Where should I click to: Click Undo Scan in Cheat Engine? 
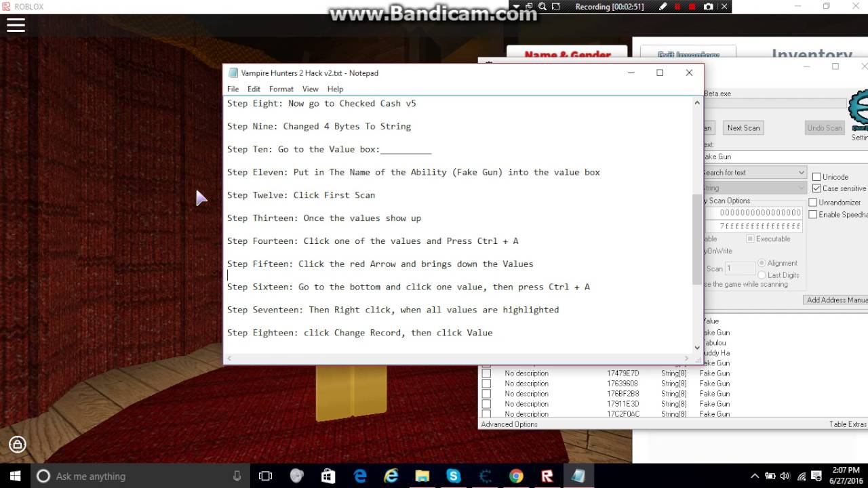824,127
